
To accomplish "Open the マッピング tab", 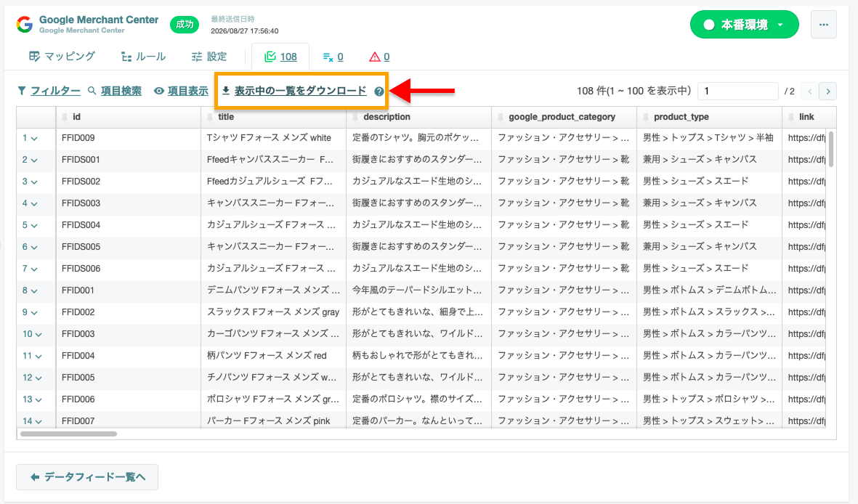I will pos(62,57).
